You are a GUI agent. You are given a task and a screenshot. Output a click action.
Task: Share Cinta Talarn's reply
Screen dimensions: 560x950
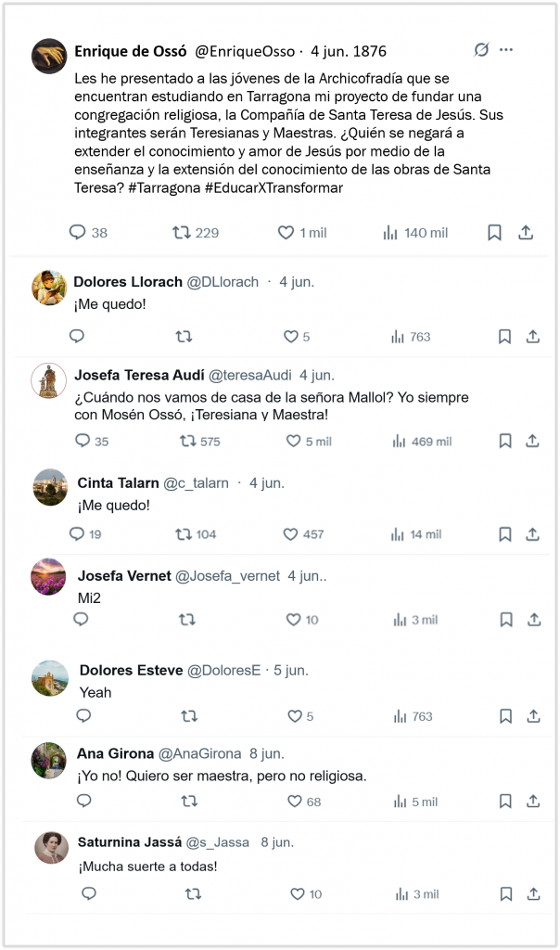[532, 533]
